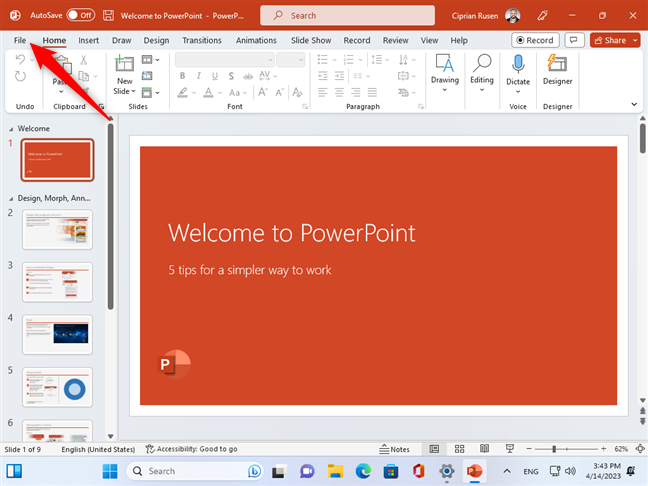Click the font color icon
648x486 pixels.
pos(208,92)
